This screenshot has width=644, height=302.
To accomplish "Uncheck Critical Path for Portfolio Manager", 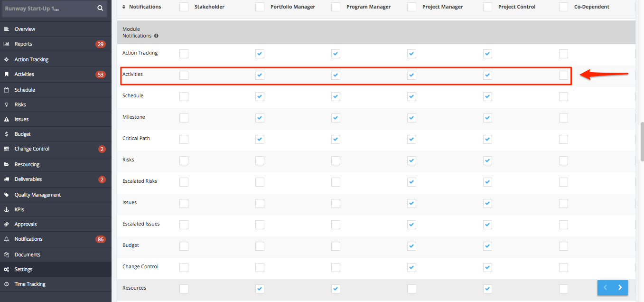I will (260, 139).
